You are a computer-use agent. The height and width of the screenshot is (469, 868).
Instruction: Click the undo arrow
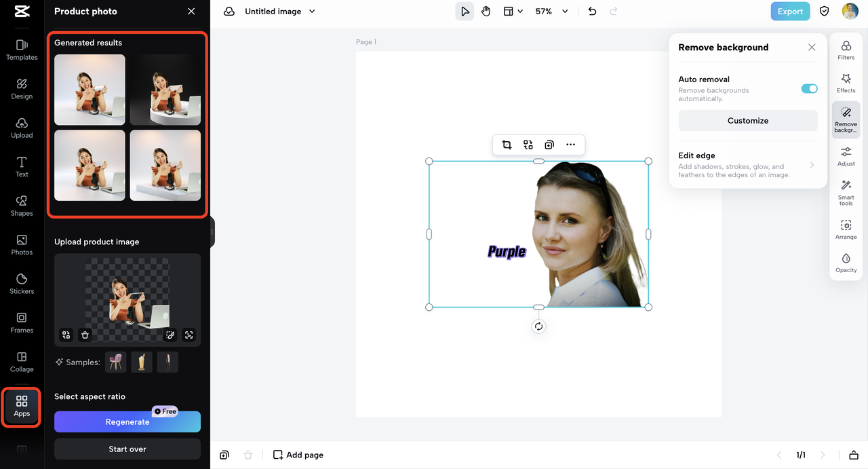(x=592, y=12)
